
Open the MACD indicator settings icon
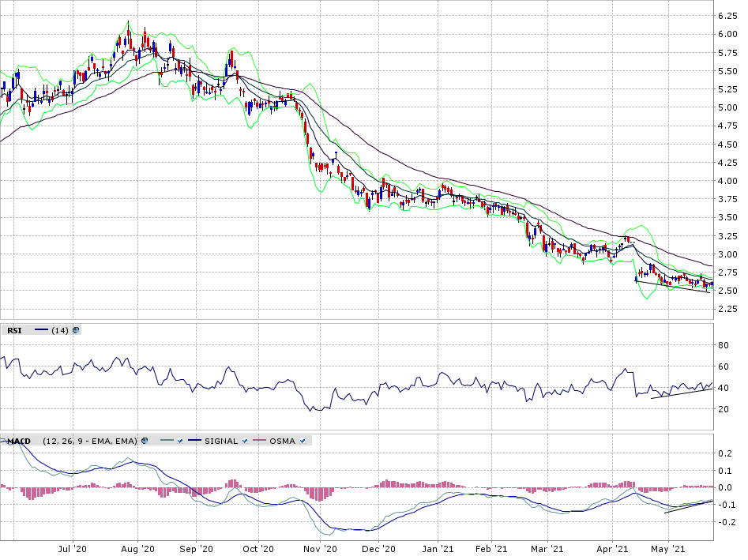coord(145,441)
